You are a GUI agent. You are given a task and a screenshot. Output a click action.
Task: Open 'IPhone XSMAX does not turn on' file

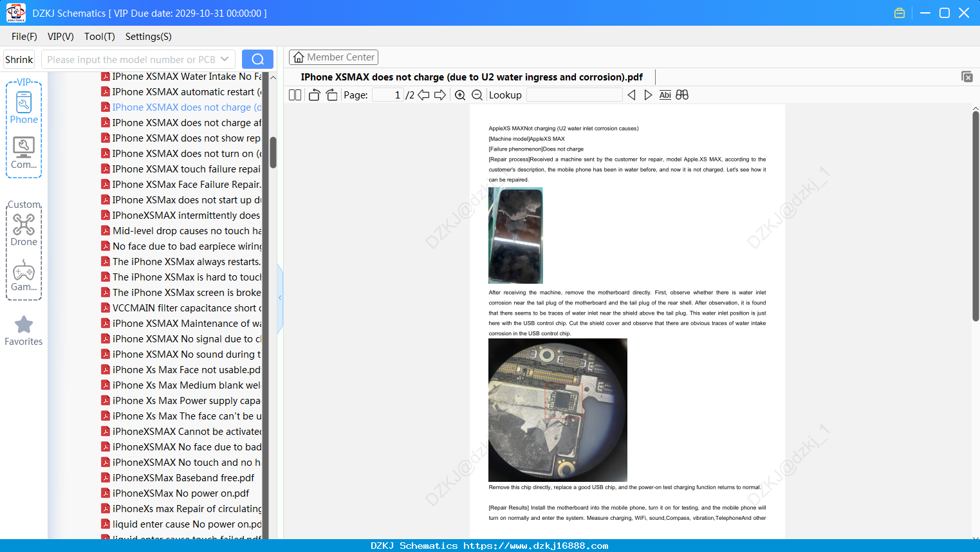[x=181, y=154]
